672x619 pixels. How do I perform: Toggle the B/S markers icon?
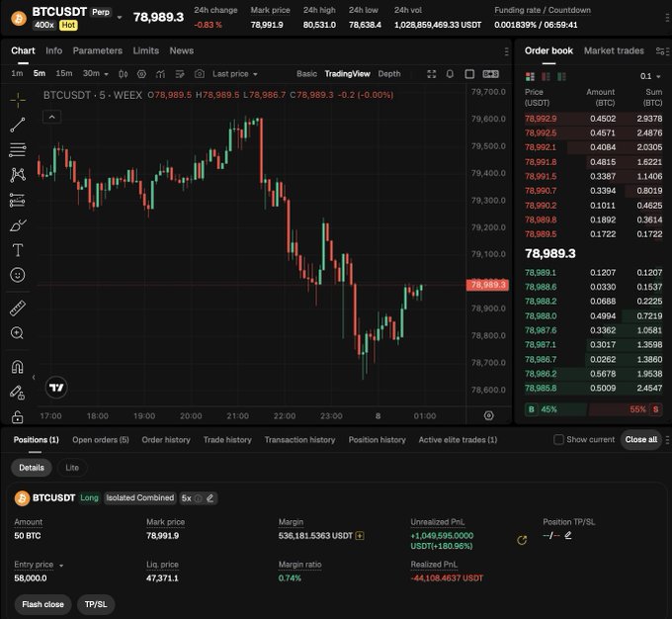(491, 74)
